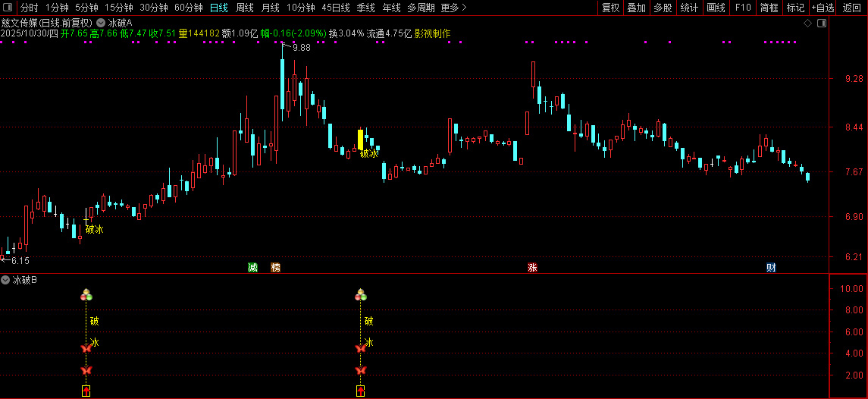
Task: Click the green 减 event marker
Action: click(x=253, y=268)
